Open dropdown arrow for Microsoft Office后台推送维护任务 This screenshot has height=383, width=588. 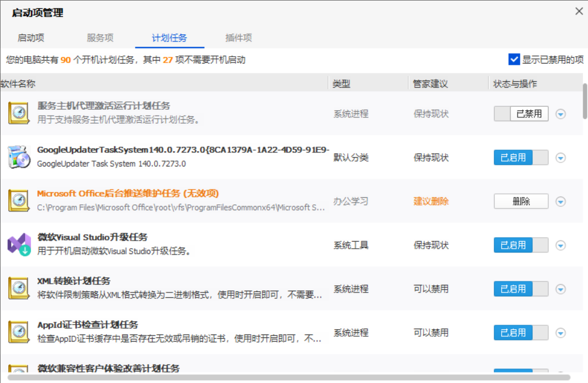coord(561,201)
